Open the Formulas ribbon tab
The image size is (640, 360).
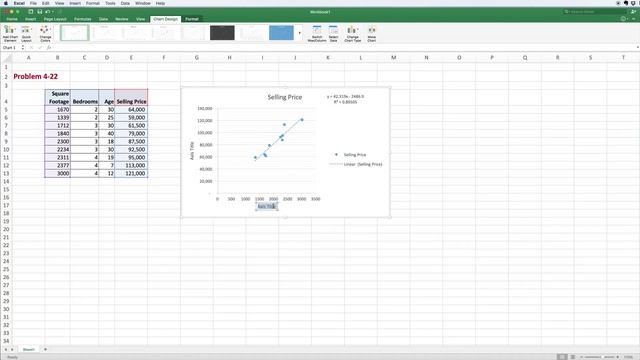click(x=82, y=19)
